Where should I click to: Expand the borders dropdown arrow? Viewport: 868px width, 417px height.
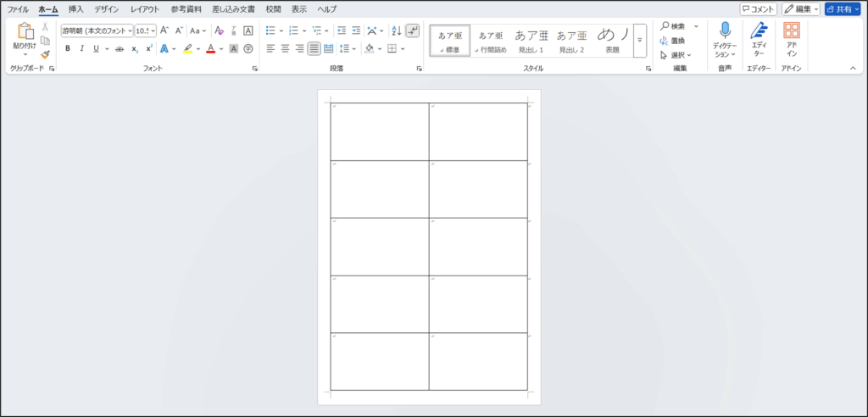point(403,48)
